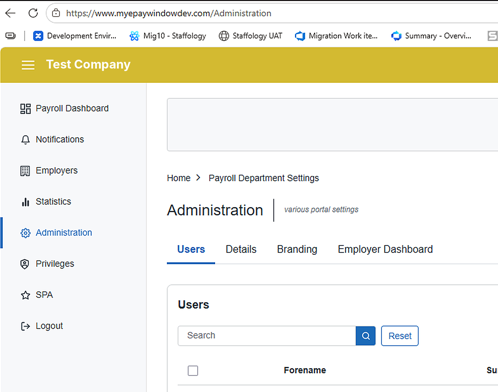Click the Test Company header title
Image resolution: width=498 pixels, height=392 pixels.
tap(88, 64)
